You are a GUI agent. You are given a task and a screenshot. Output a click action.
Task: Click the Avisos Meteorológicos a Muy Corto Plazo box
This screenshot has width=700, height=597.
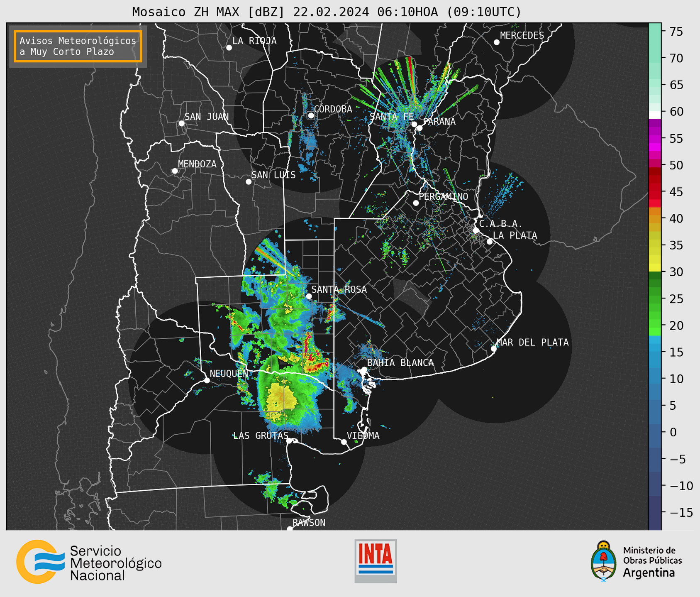point(78,46)
